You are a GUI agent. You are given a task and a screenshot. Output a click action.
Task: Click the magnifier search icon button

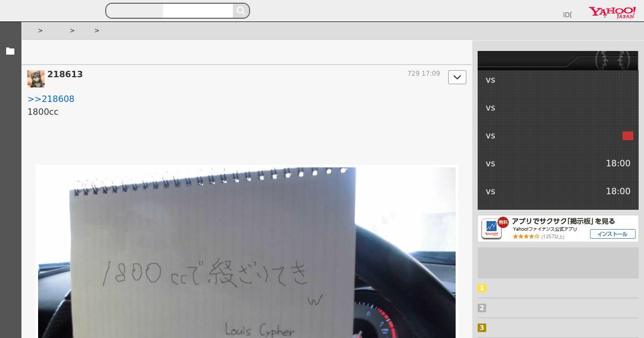tap(241, 11)
